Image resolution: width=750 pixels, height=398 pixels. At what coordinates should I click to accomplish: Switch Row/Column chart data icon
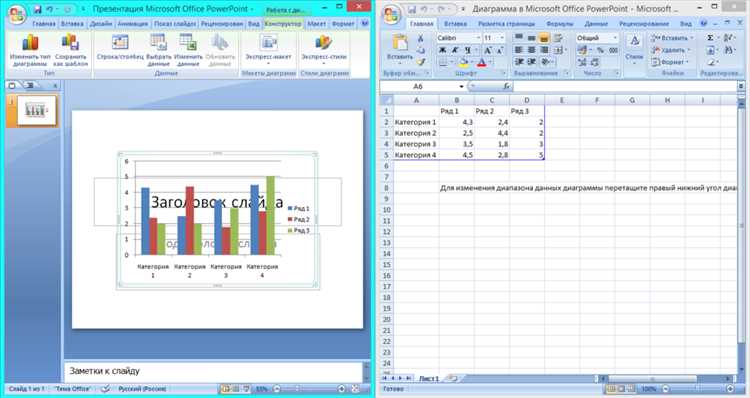(x=120, y=43)
